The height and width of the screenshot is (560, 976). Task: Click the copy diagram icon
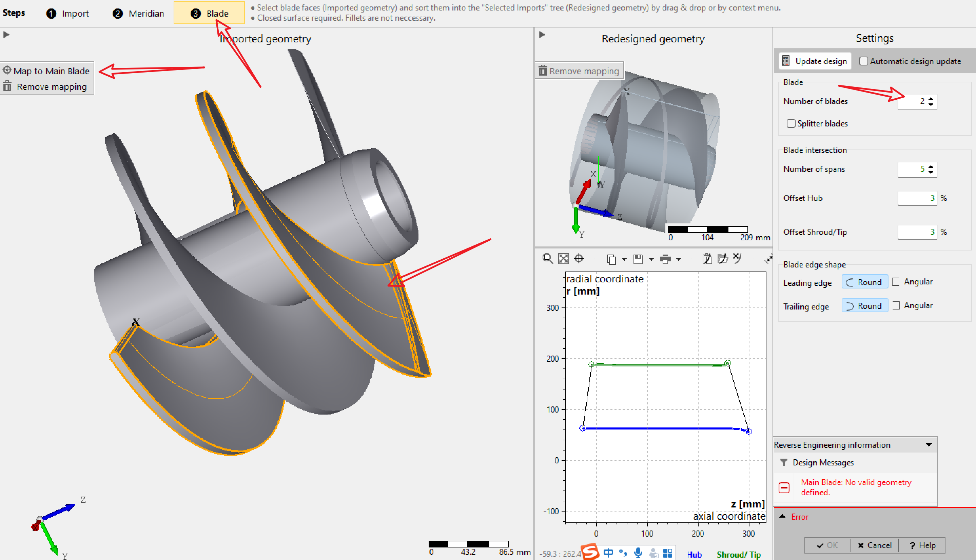click(x=611, y=259)
